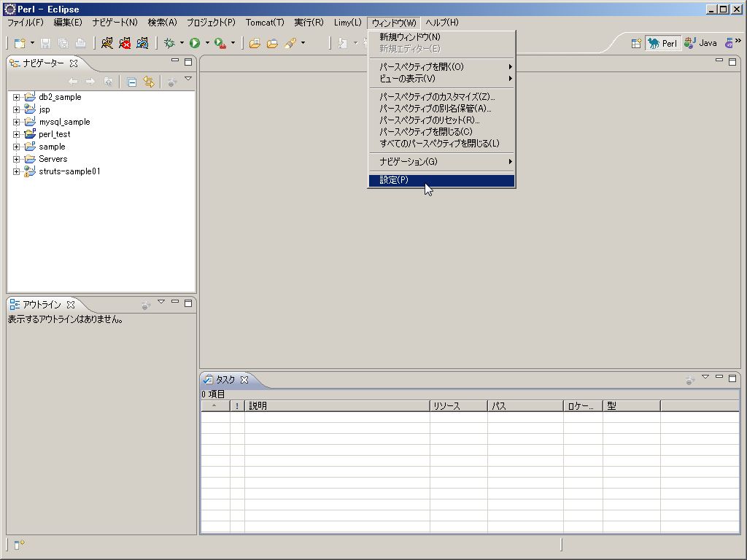Open the External Tools dropdown arrow
Viewport: 747px width, 560px height.
pos(233,43)
